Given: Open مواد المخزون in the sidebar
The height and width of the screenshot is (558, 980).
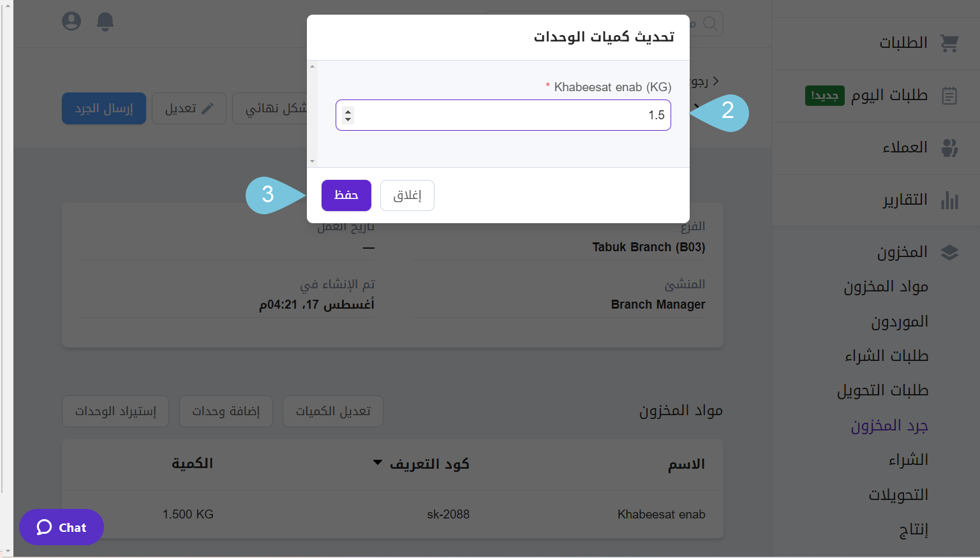Looking at the screenshot, I should pyautogui.click(x=886, y=287).
